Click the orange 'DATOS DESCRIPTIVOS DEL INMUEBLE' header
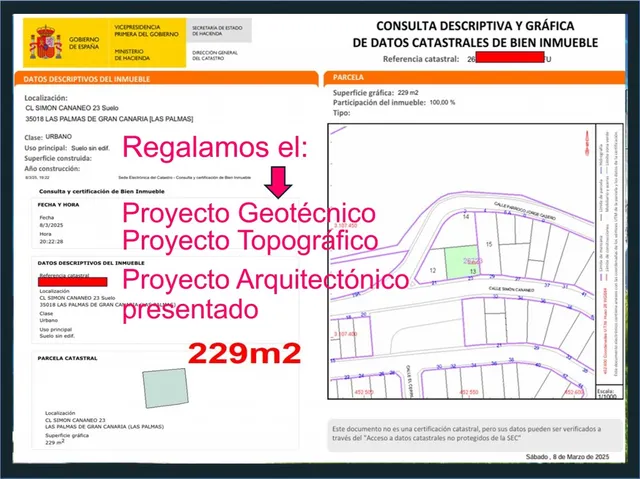Viewport: 640px width, 479px height. [x=166, y=79]
